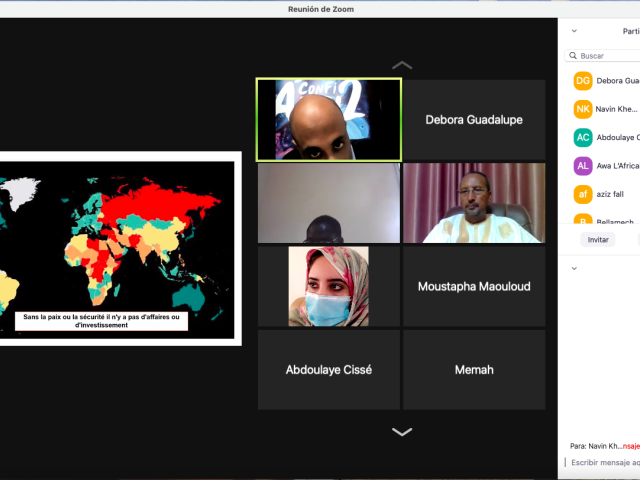This screenshot has width=640, height=480.
Task: Select the af avatar for aziz fall
Action: [583, 194]
